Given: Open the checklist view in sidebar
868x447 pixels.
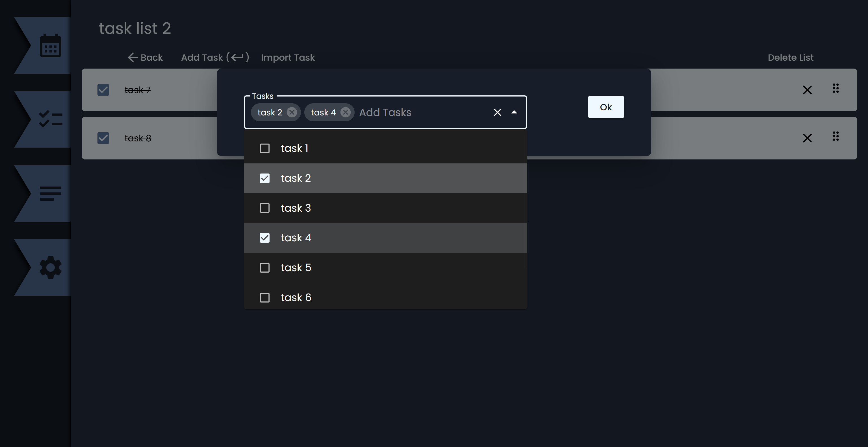Looking at the screenshot, I should point(50,119).
